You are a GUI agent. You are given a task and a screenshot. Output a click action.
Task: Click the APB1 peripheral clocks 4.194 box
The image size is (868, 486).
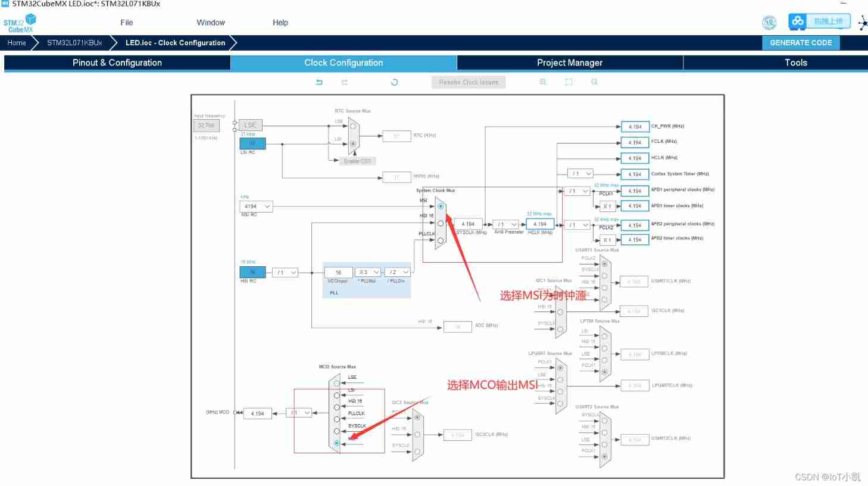tap(635, 191)
